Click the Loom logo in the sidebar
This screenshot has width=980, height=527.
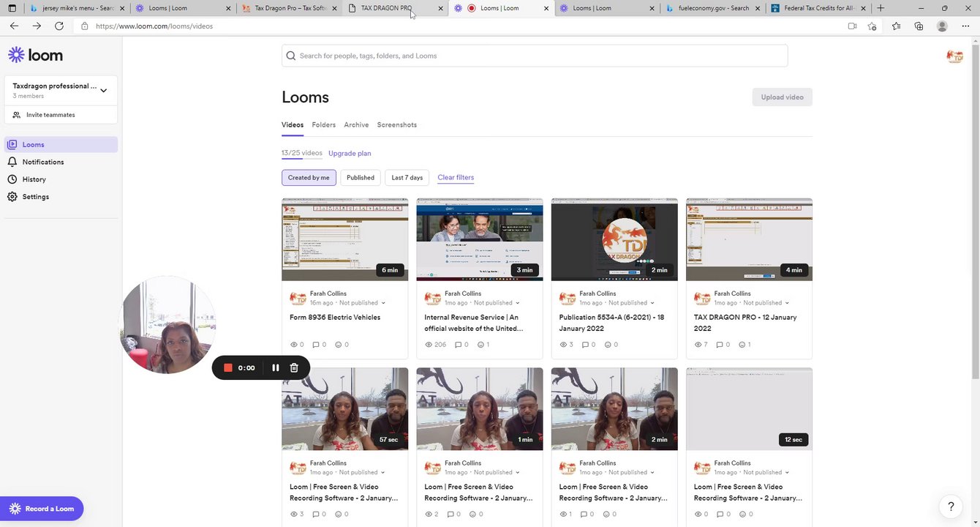[35, 55]
